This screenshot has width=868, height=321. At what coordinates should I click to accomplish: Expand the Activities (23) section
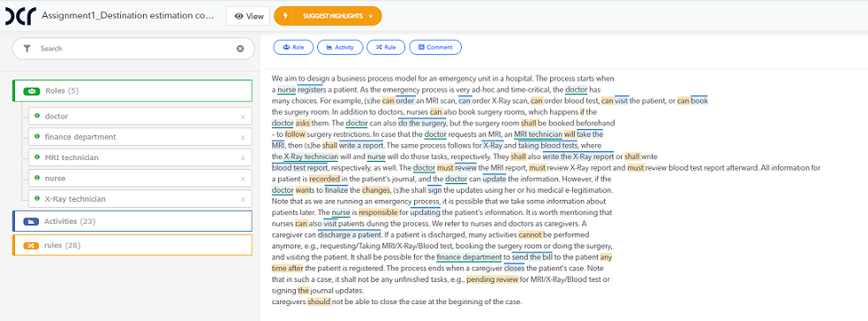click(132, 221)
